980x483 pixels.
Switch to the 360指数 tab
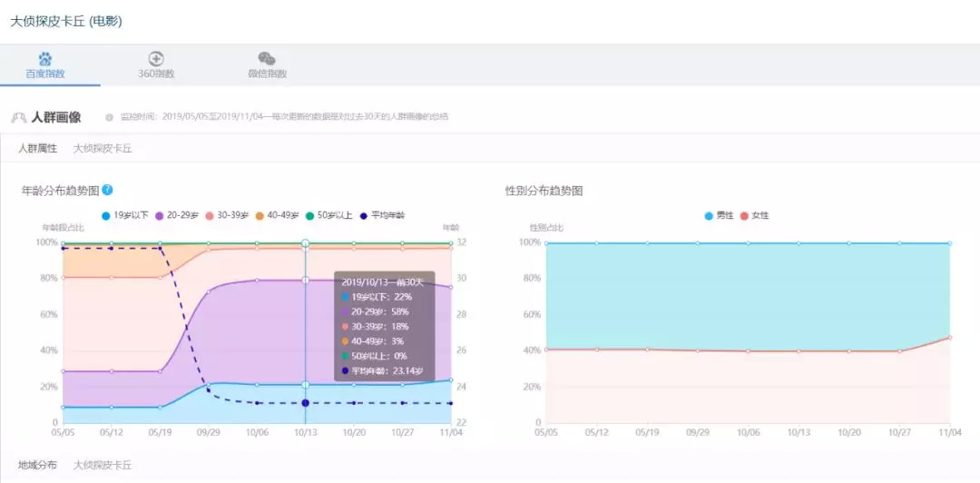pyautogui.click(x=156, y=64)
